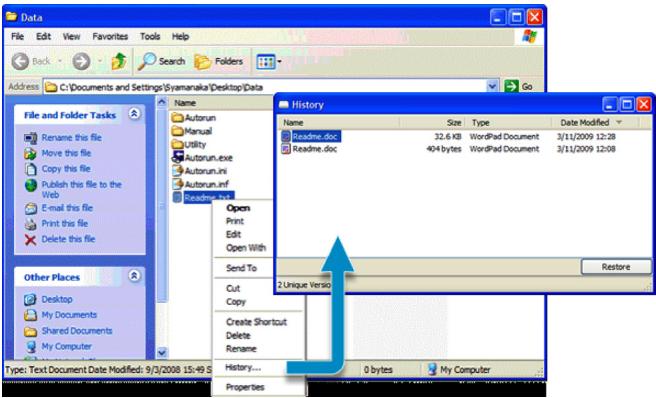The image size is (656, 398).
Task: Select the 404 bytes Readme.doc version icon
Action: (x=286, y=149)
